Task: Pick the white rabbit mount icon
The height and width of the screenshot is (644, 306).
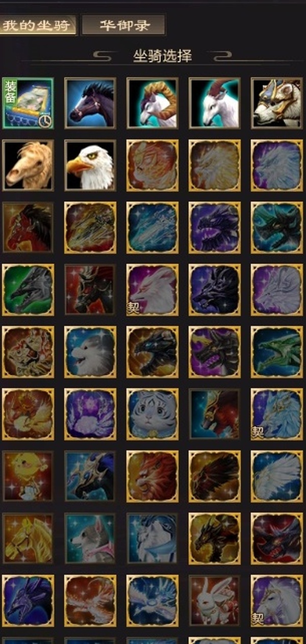Action: pos(215,601)
